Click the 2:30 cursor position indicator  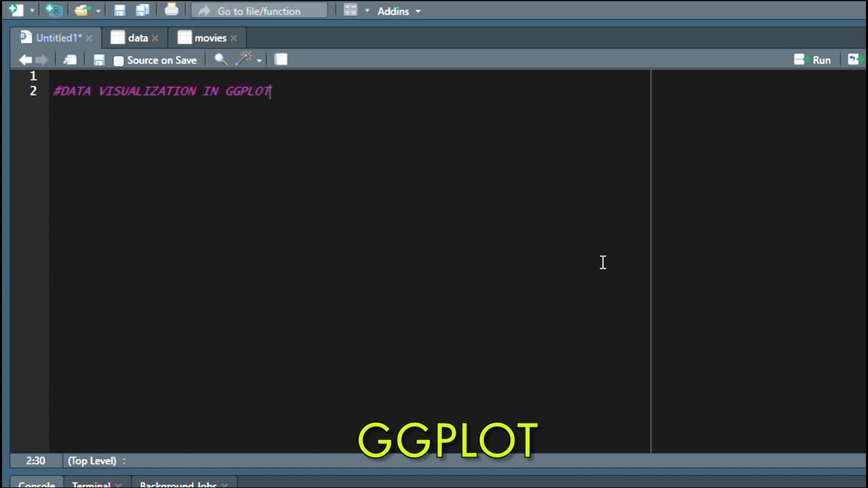click(35, 461)
